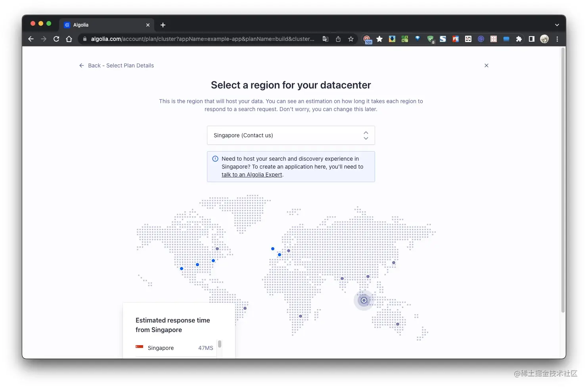Open the profile avatar menu

[544, 39]
